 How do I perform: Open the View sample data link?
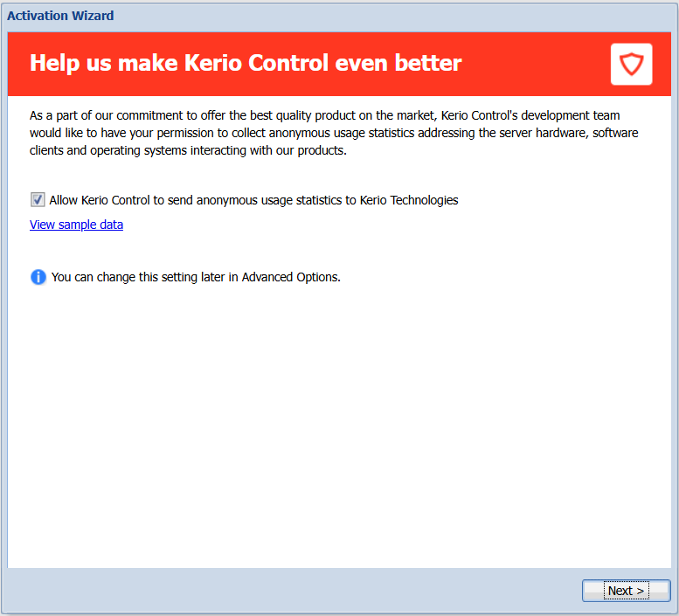point(76,225)
